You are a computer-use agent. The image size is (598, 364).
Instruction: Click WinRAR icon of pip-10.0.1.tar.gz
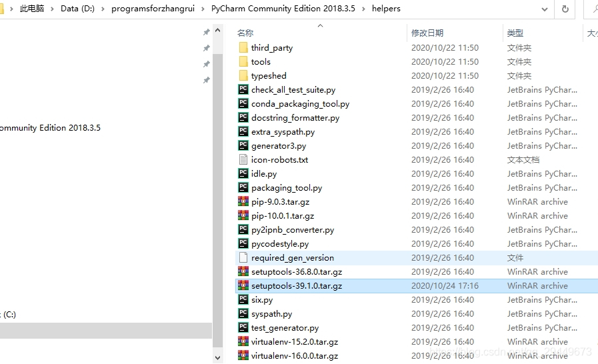tap(243, 215)
